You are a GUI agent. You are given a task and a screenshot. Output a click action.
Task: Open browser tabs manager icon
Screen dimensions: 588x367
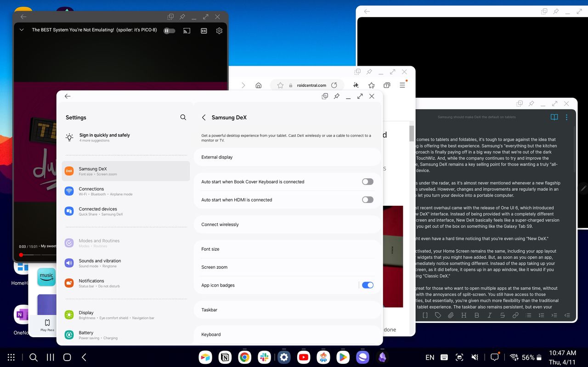tap(387, 85)
